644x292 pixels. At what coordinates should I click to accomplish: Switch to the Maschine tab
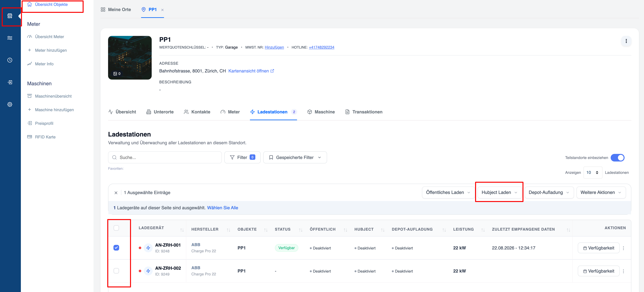tap(321, 112)
